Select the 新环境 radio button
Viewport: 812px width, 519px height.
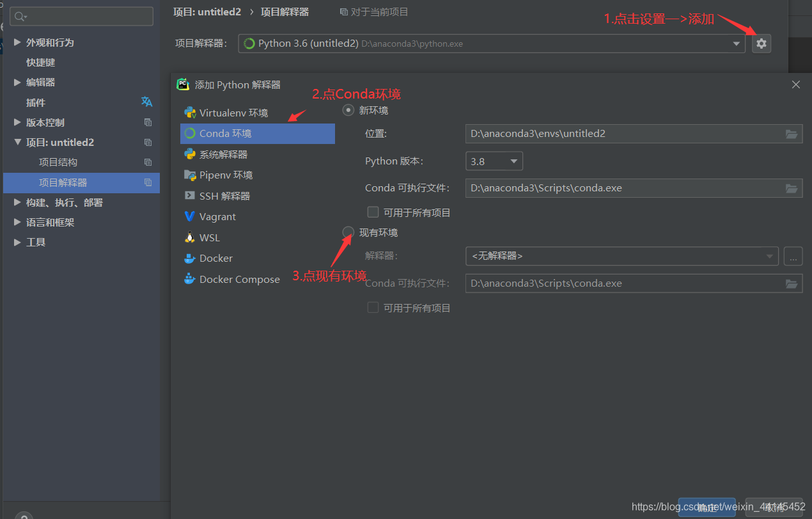348,110
